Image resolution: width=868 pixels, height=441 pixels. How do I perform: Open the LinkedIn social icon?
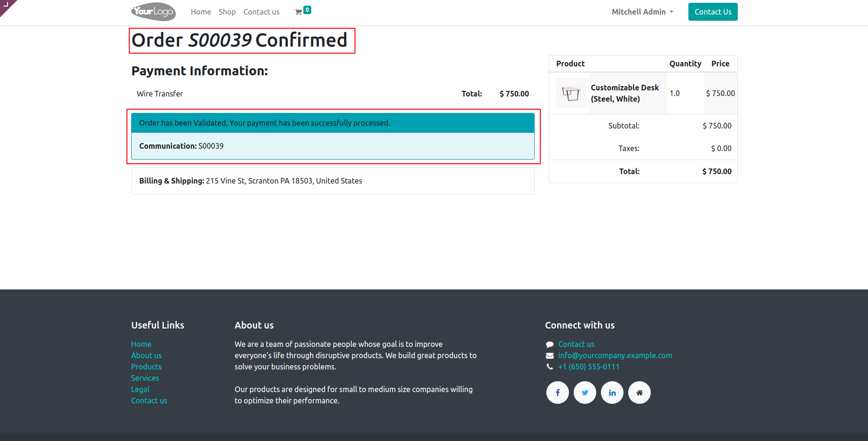[x=612, y=393]
